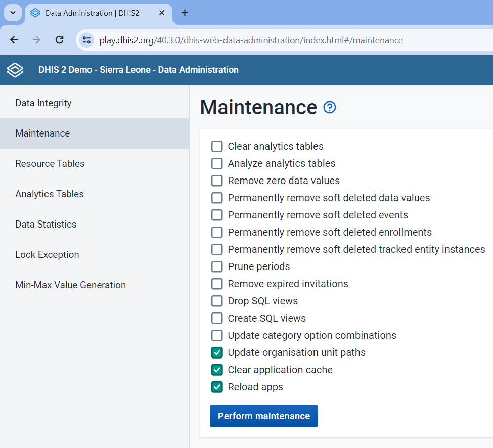Click the header title DHIS 2 Demo - Sierra Leone
The height and width of the screenshot is (448, 493).
click(x=139, y=70)
